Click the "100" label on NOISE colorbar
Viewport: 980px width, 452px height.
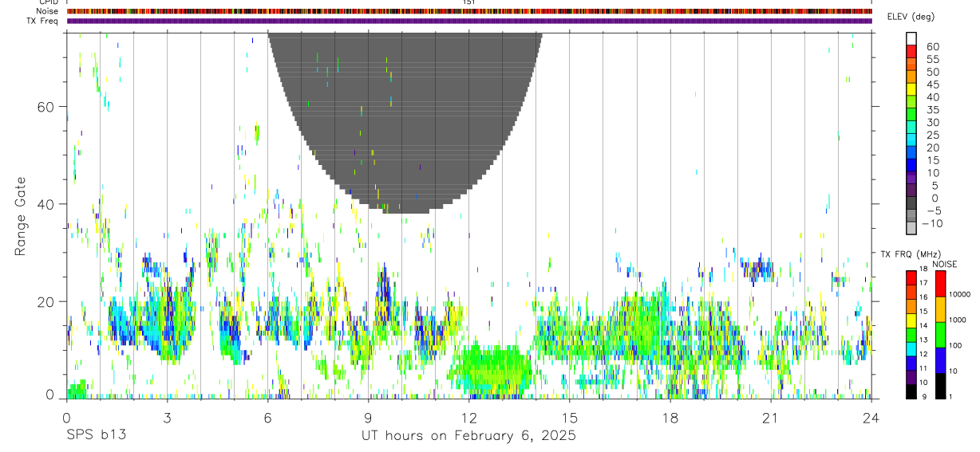(x=955, y=345)
